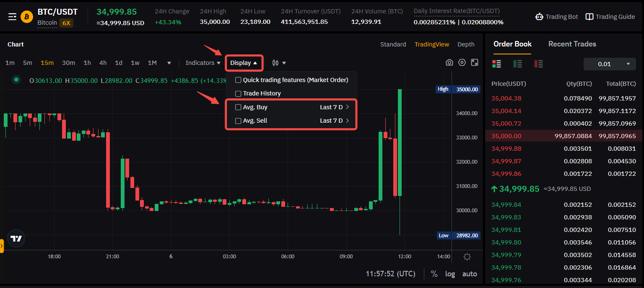
Task: Show sell orders only view icon
Action: 538,64
